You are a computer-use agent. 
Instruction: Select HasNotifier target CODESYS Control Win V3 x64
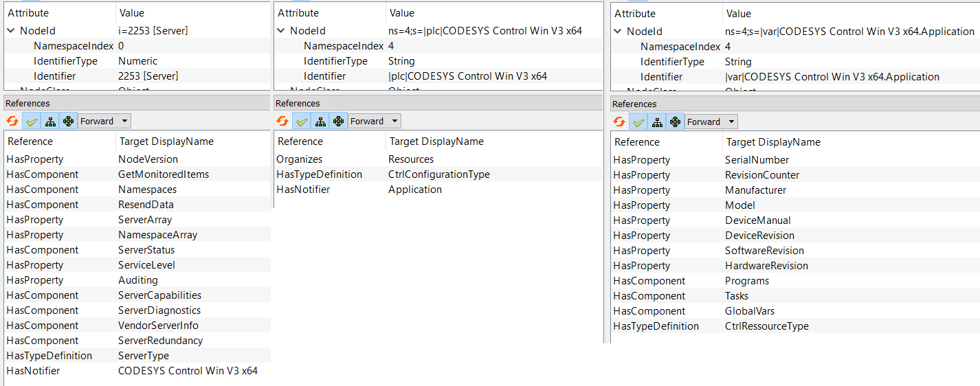pyautogui.click(x=188, y=371)
